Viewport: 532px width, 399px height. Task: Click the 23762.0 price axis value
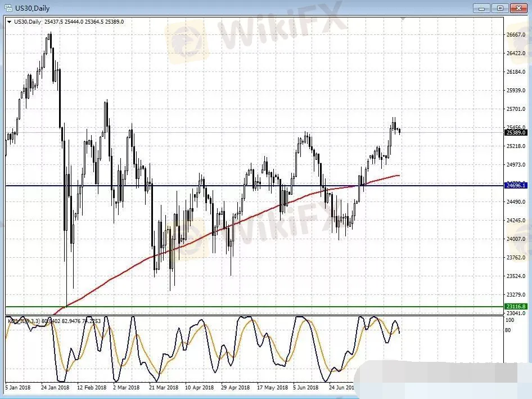coord(516,257)
